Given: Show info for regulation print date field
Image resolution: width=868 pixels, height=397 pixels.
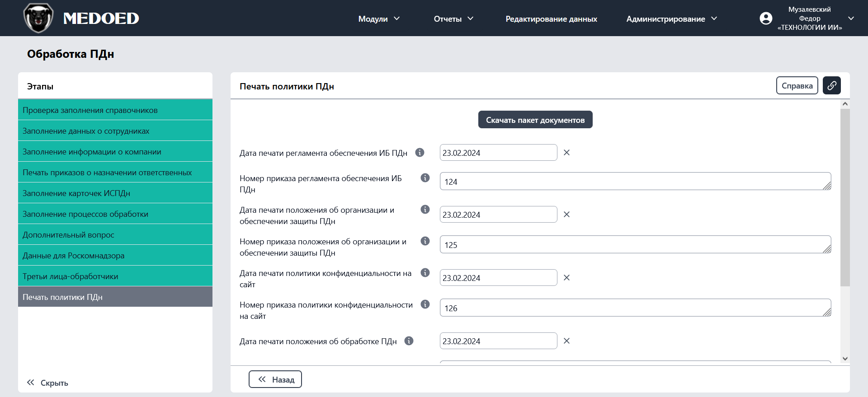Looking at the screenshot, I should pyautogui.click(x=420, y=153).
